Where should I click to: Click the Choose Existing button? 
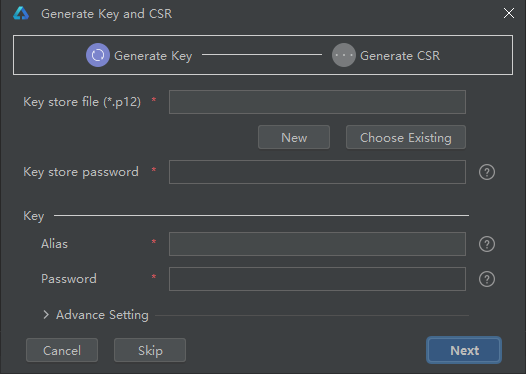406,137
